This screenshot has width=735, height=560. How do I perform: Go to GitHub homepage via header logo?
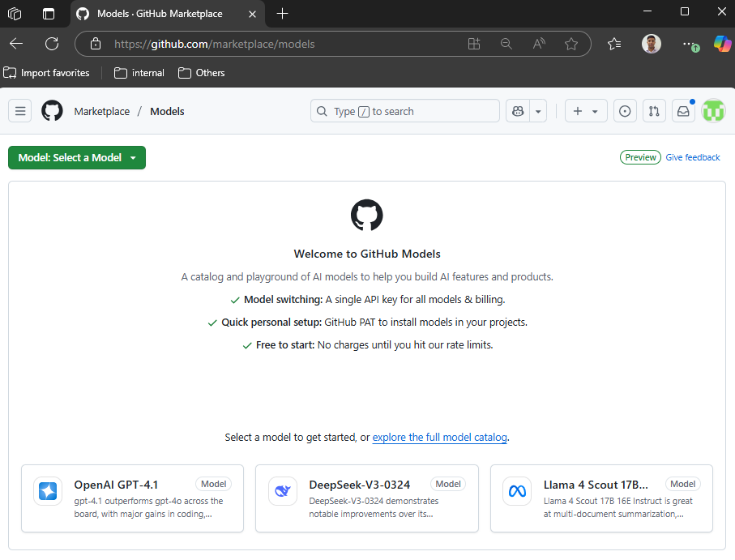click(x=52, y=111)
